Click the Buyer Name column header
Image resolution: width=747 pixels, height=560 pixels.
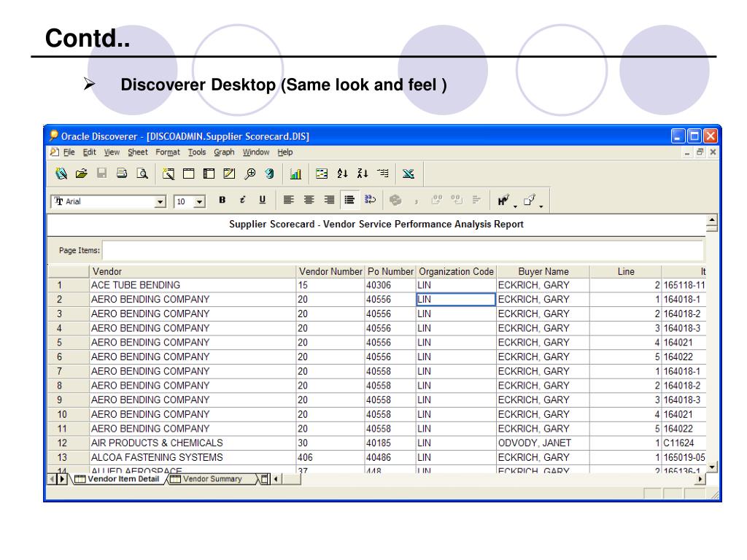(543, 271)
